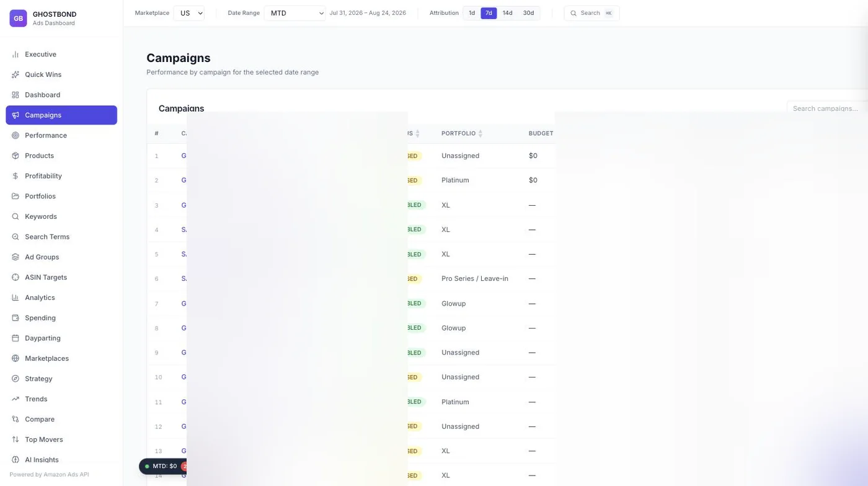Viewport: 868px width, 486px height.
Task: Expand the Date Range MTD dropdown
Action: click(x=295, y=13)
